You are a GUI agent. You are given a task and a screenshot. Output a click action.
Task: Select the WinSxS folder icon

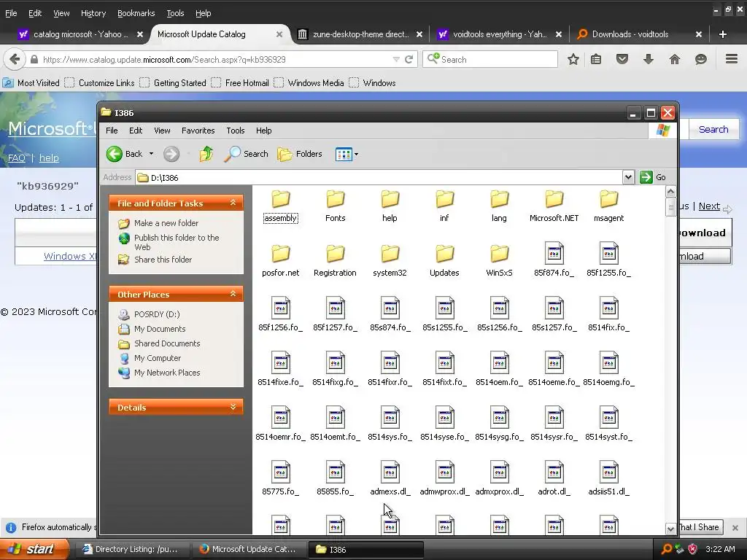(x=499, y=254)
